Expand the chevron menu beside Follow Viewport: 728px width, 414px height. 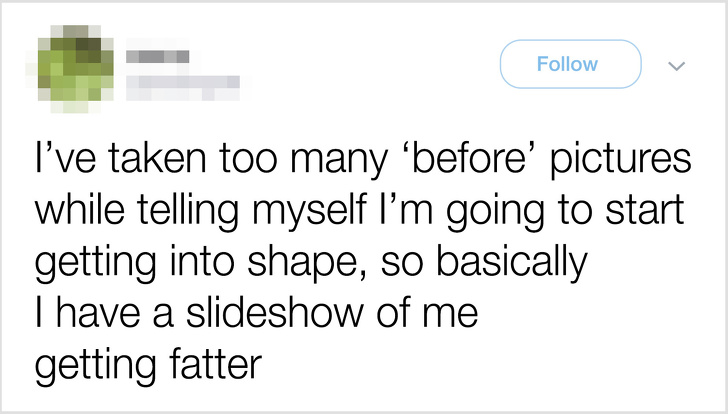[676, 64]
